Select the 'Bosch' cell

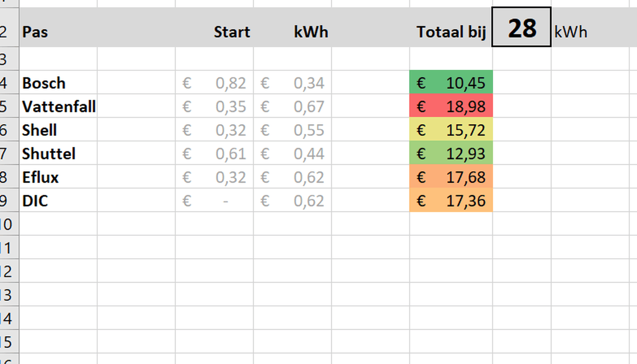tap(58, 83)
